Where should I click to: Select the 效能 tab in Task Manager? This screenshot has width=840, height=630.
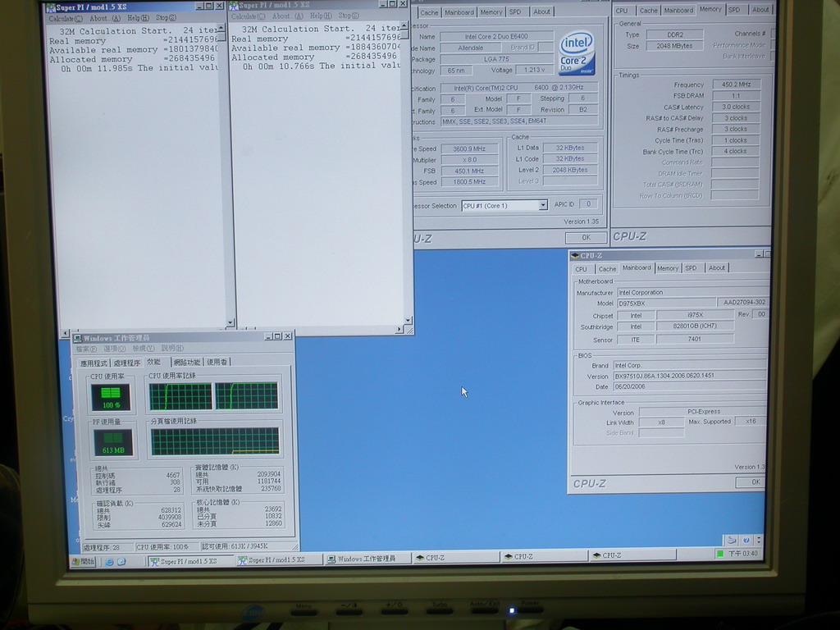[x=155, y=362]
